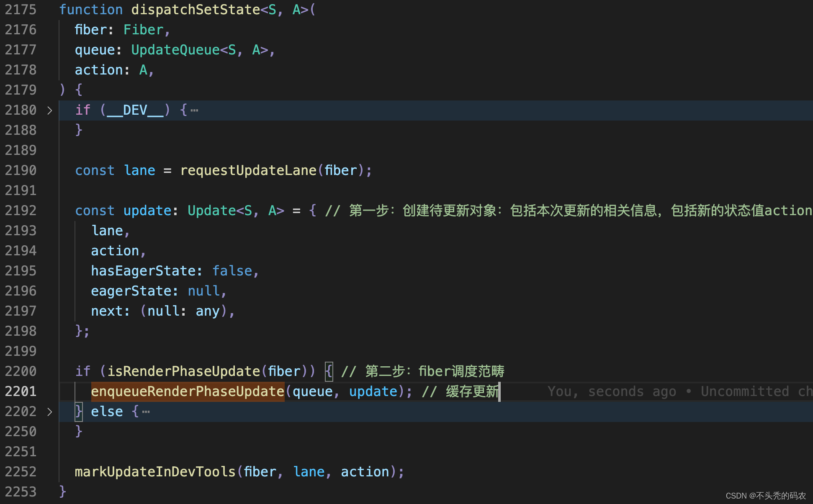Click the 'You, seconds ago' blame annotation
Image resolution: width=813 pixels, height=504 pixels.
(x=612, y=391)
